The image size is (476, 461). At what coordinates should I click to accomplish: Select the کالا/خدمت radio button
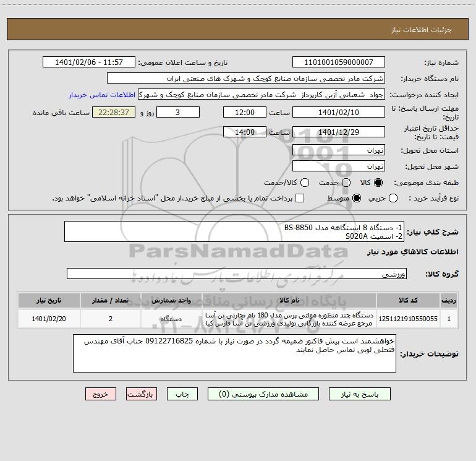pyautogui.click(x=305, y=183)
